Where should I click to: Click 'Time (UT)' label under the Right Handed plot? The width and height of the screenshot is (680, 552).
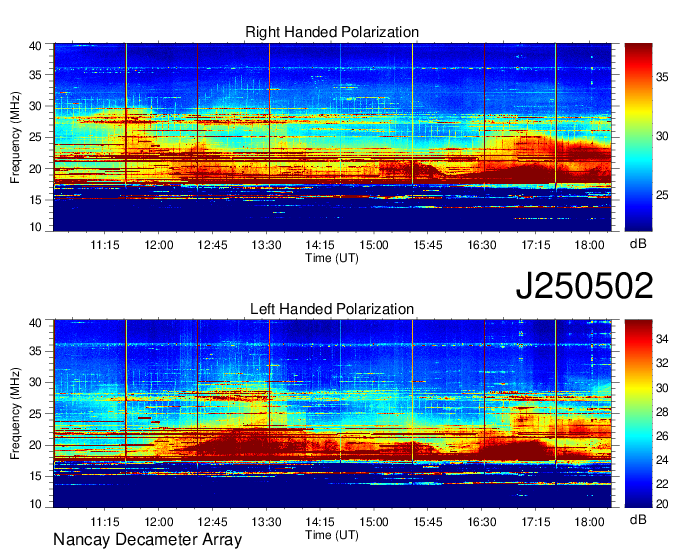(332, 258)
